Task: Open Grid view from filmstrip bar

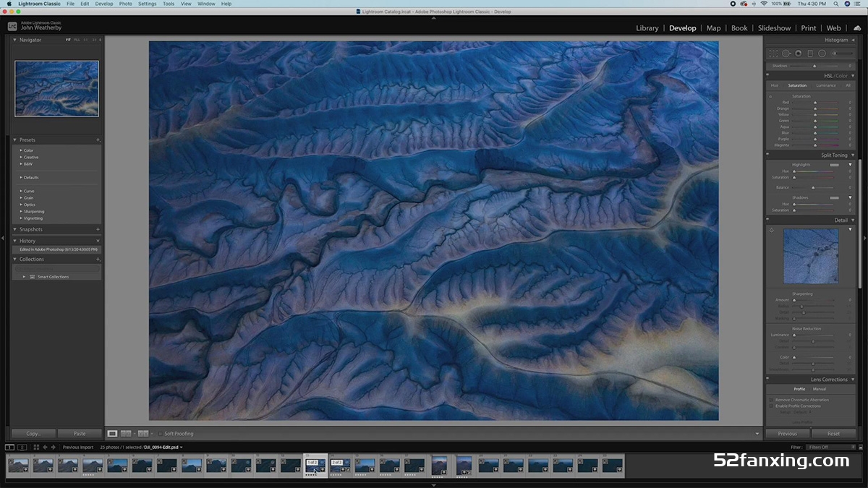Action: point(36,448)
